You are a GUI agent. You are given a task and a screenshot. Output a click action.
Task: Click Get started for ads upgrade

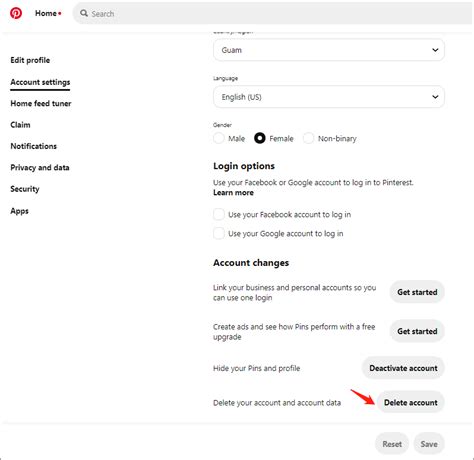point(417,331)
